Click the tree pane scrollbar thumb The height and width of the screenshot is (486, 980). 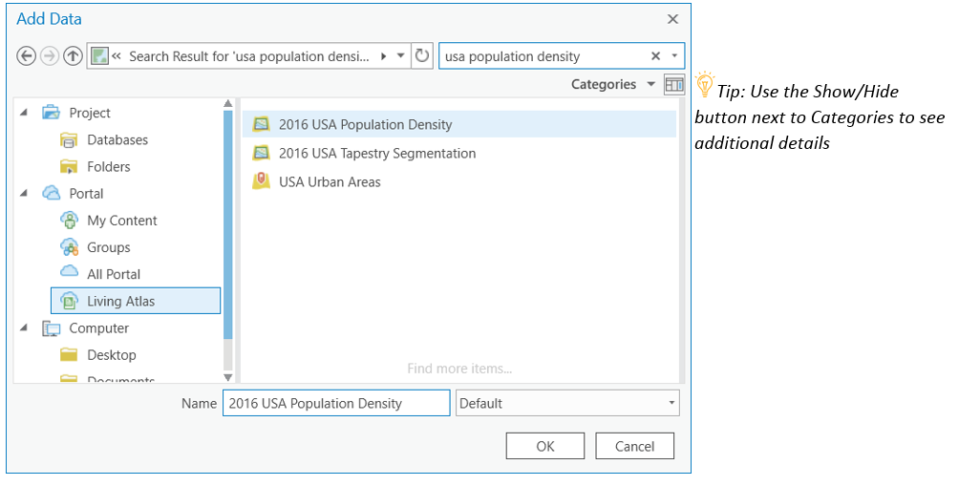click(227, 225)
